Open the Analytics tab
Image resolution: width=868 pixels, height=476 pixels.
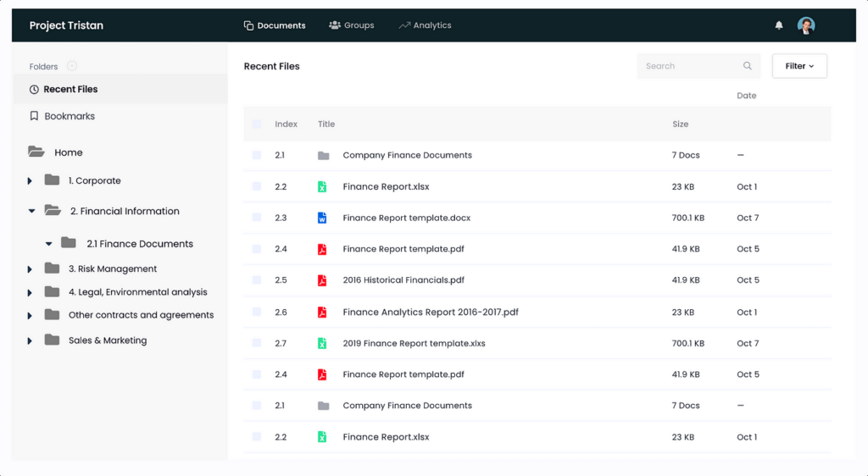click(425, 25)
